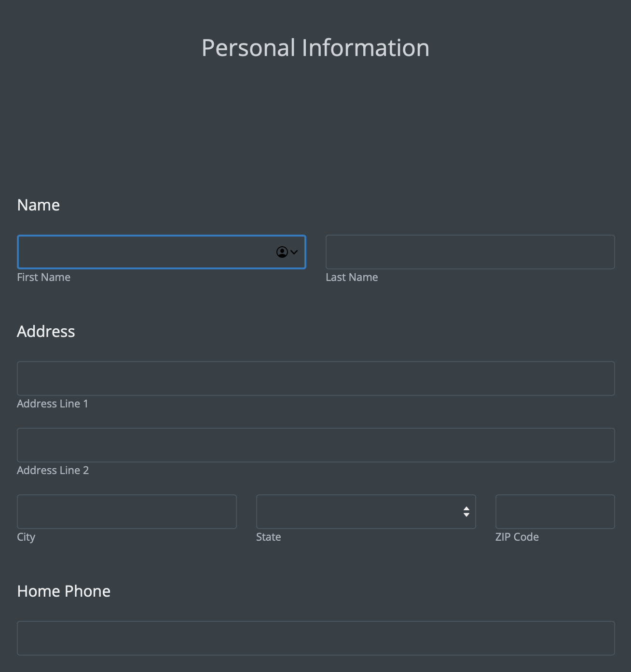Click the "Address" section heading
Screen dimensions: 631x672
46,332
